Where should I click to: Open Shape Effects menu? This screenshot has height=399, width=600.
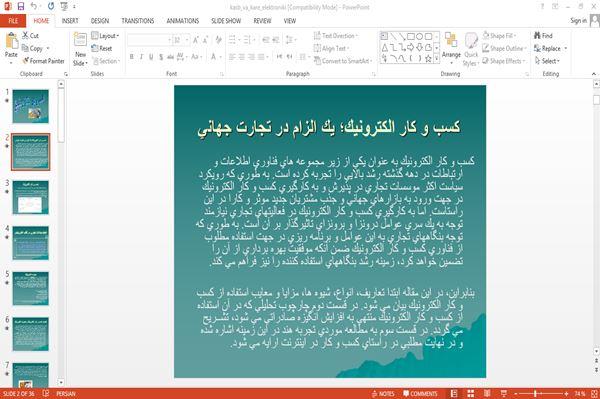[504, 61]
